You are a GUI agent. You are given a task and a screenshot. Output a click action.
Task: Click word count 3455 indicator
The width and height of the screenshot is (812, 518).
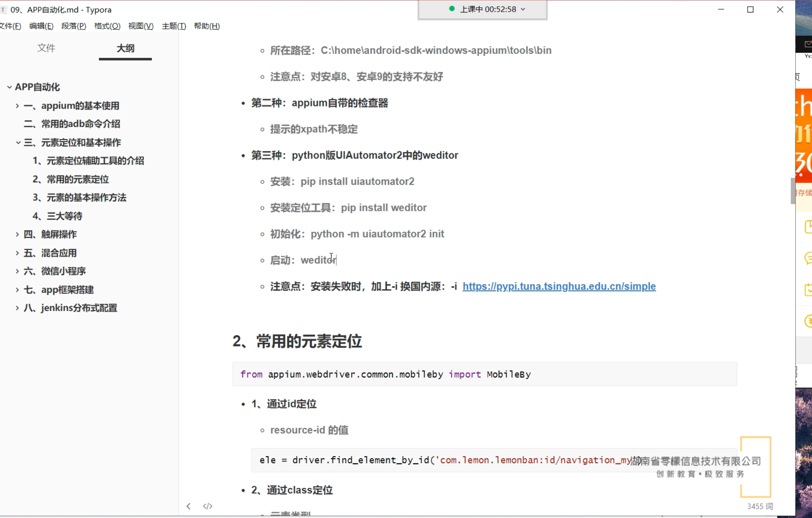click(x=759, y=506)
